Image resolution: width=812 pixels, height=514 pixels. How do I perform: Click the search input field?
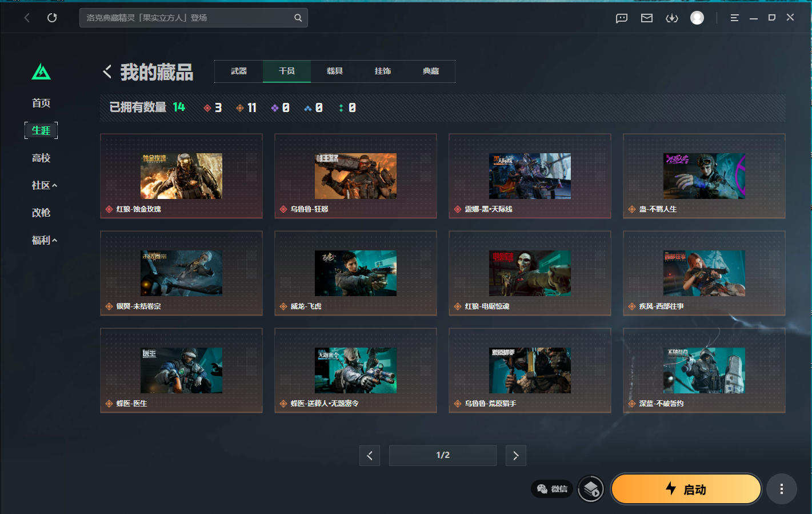click(x=194, y=18)
